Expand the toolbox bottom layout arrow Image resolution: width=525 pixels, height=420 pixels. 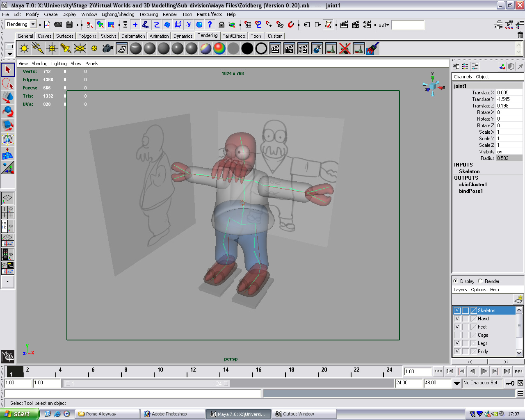[8, 282]
